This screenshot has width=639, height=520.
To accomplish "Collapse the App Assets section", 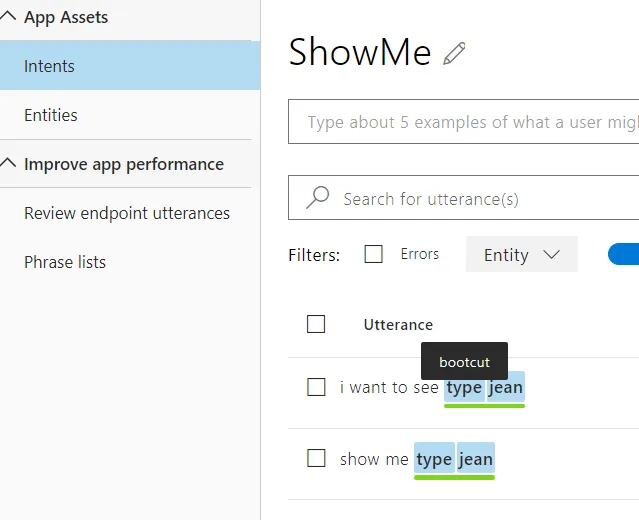I will coord(9,17).
